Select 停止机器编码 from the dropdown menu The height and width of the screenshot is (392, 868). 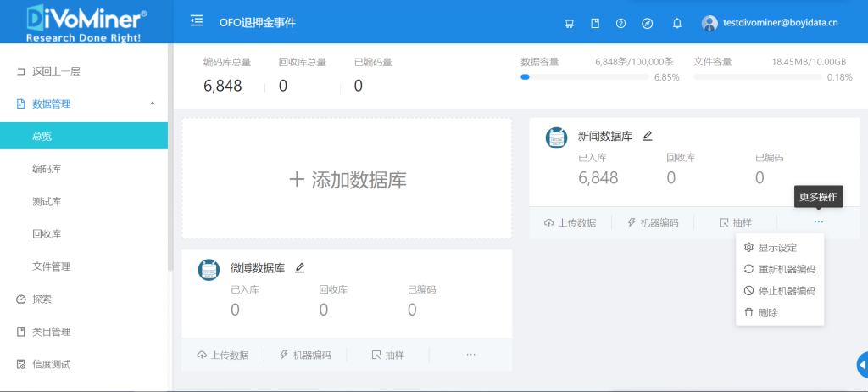(x=780, y=290)
